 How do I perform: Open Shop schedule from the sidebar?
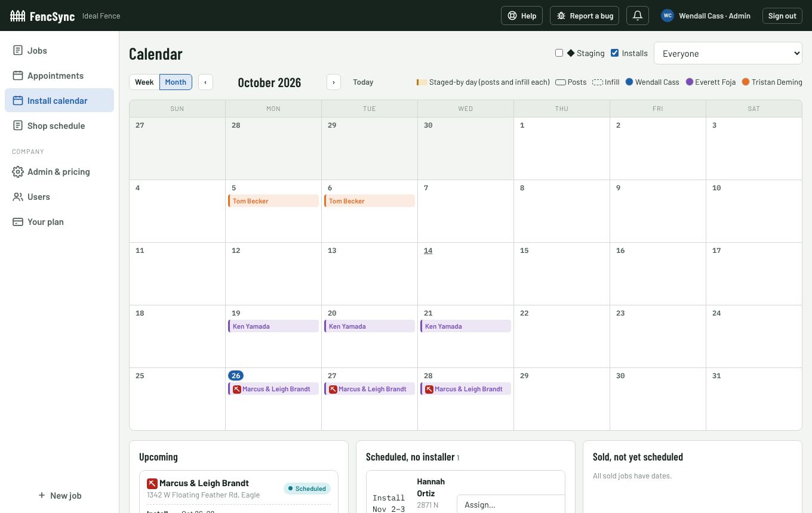(x=59, y=126)
